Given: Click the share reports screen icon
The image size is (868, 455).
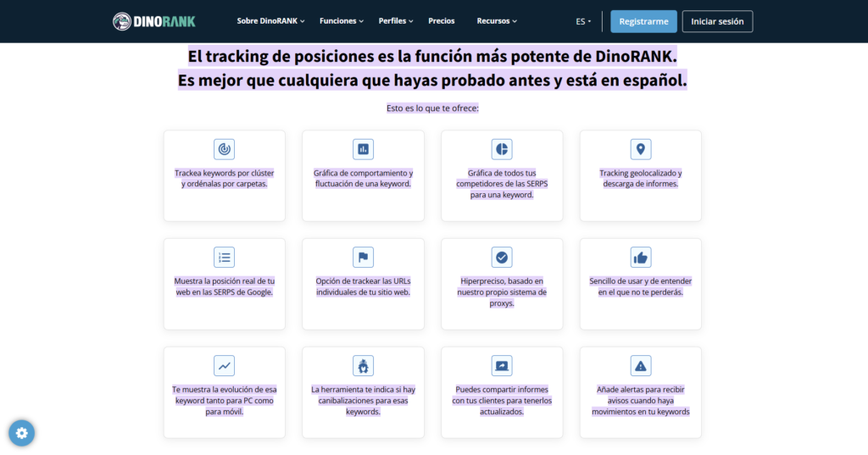Looking at the screenshot, I should (x=502, y=366).
